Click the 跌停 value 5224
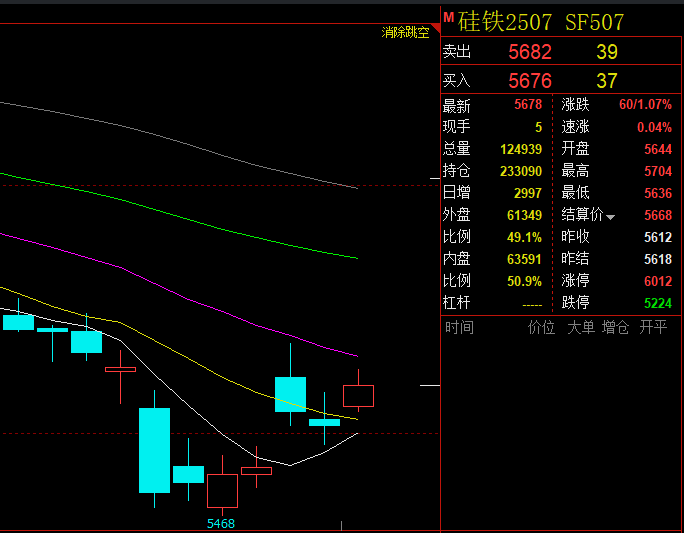Image resolution: width=684 pixels, height=533 pixels. (x=658, y=303)
